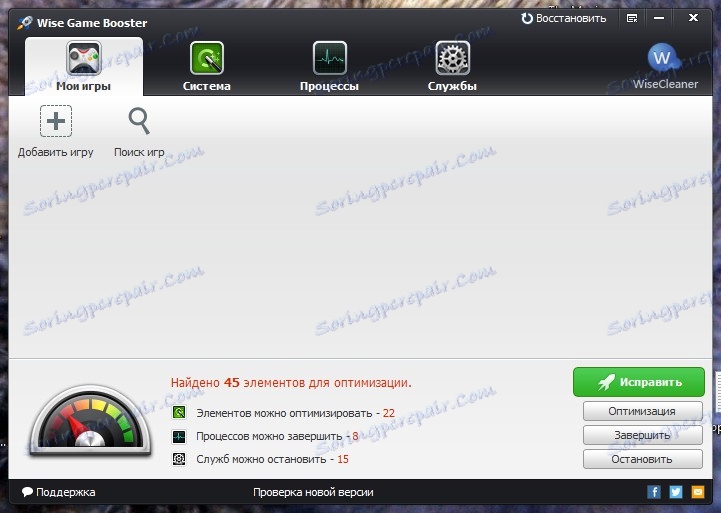This screenshot has height=513, width=721.
Task: Click the Оптимизация button
Action: (x=642, y=411)
